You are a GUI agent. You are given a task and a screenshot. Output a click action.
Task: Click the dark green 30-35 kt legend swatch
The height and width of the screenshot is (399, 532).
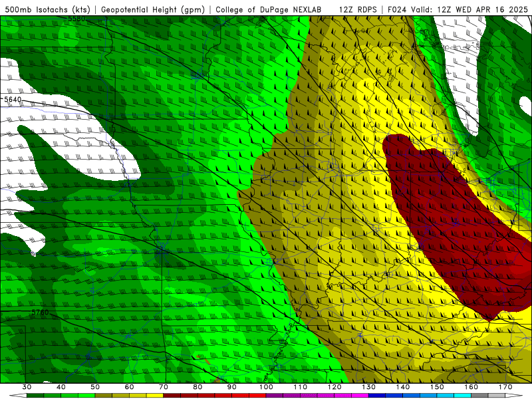coord(35,396)
